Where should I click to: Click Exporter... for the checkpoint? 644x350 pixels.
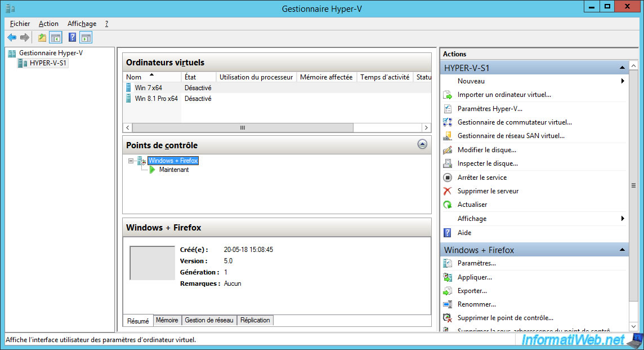pyautogui.click(x=472, y=291)
